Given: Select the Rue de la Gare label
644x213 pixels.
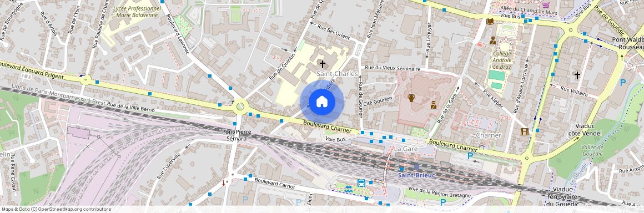Looking at the screenshot, I should click(447, 109).
